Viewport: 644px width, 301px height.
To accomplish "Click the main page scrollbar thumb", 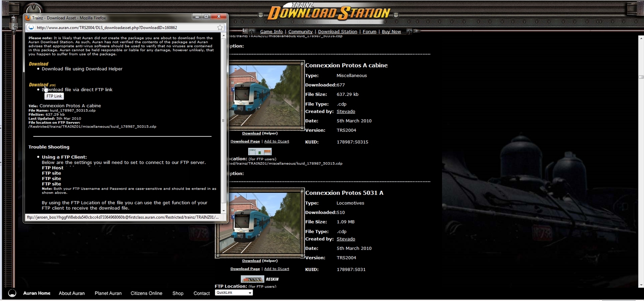I will 641,77.
